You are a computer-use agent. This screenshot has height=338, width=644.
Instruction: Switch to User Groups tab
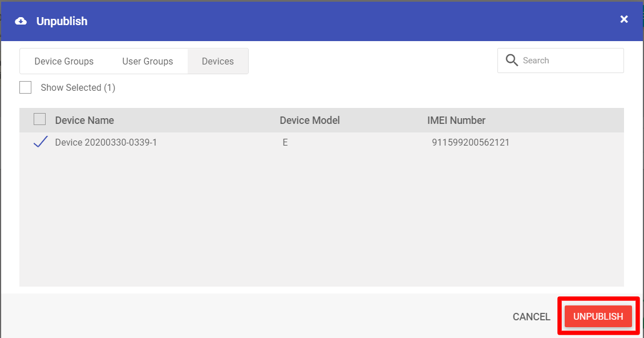click(147, 61)
